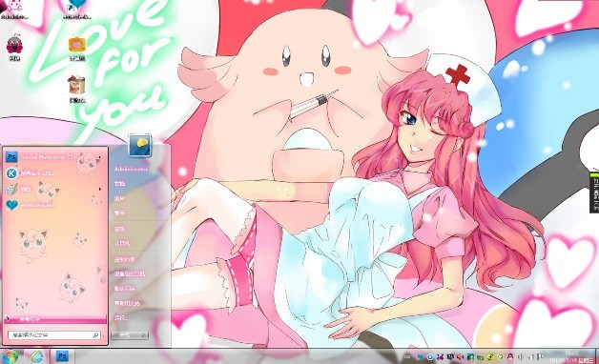Open Control Panel in Start menu

point(125,259)
